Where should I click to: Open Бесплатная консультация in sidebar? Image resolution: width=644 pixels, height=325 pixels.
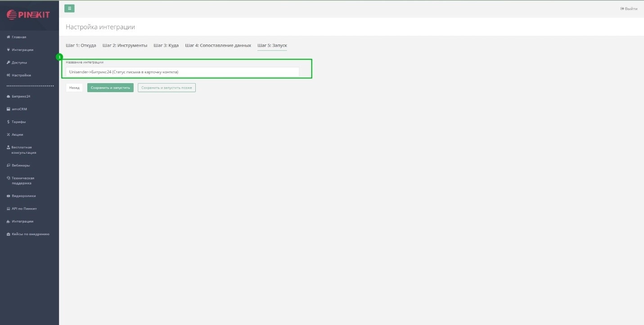pyautogui.click(x=23, y=150)
